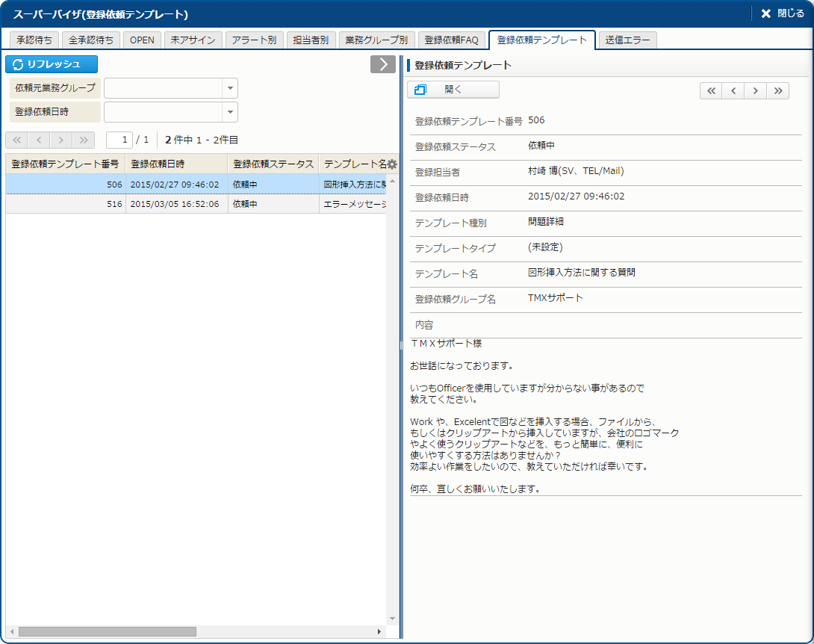Close the window with 閉じる button
Viewport: 814px width, 644px height.
[x=782, y=13]
